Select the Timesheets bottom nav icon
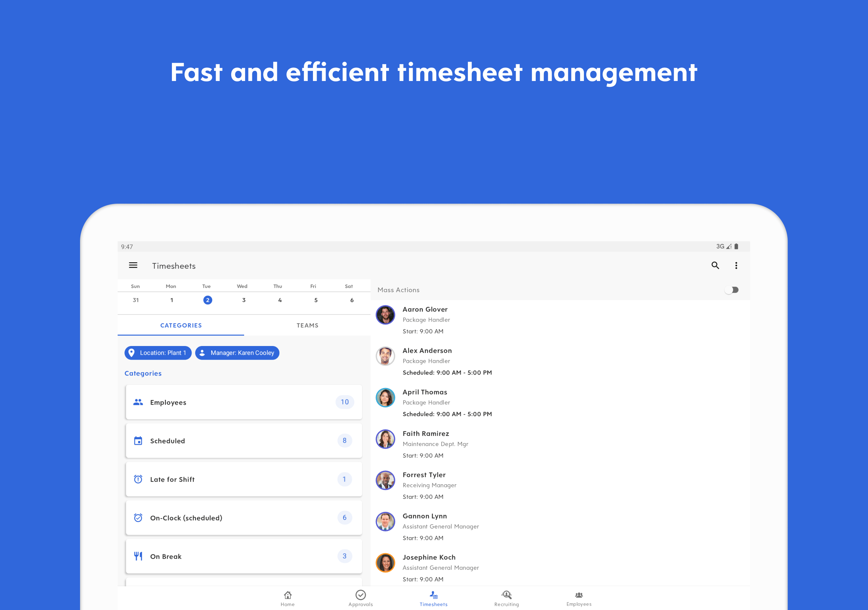 (433, 595)
